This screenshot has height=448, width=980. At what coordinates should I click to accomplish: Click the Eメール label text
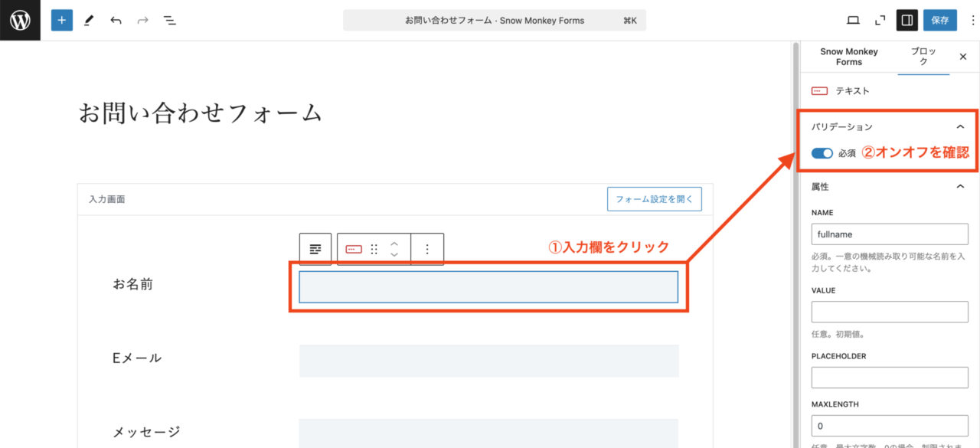coord(137,358)
